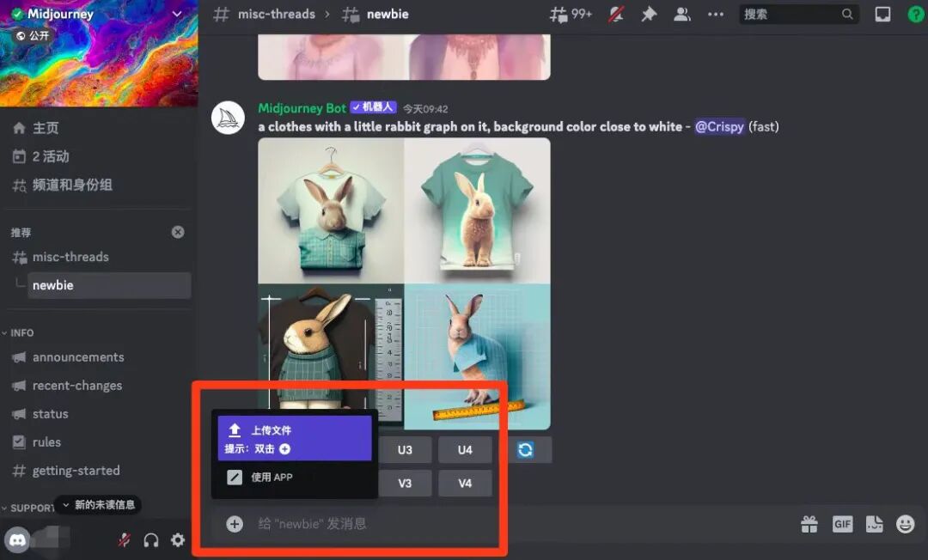Viewport: 928px width, 560px height.
Task: Toggle channel notification mute bell
Action: pyautogui.click(x=616, y=15)
